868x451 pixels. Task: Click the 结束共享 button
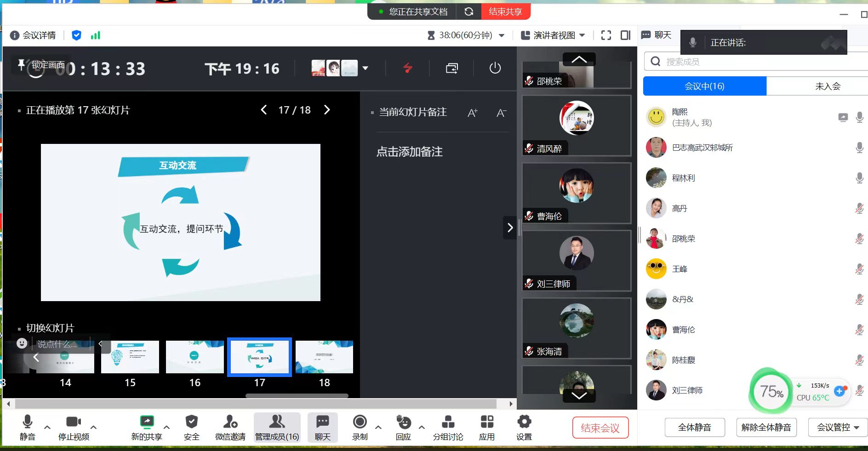point(505,11)
